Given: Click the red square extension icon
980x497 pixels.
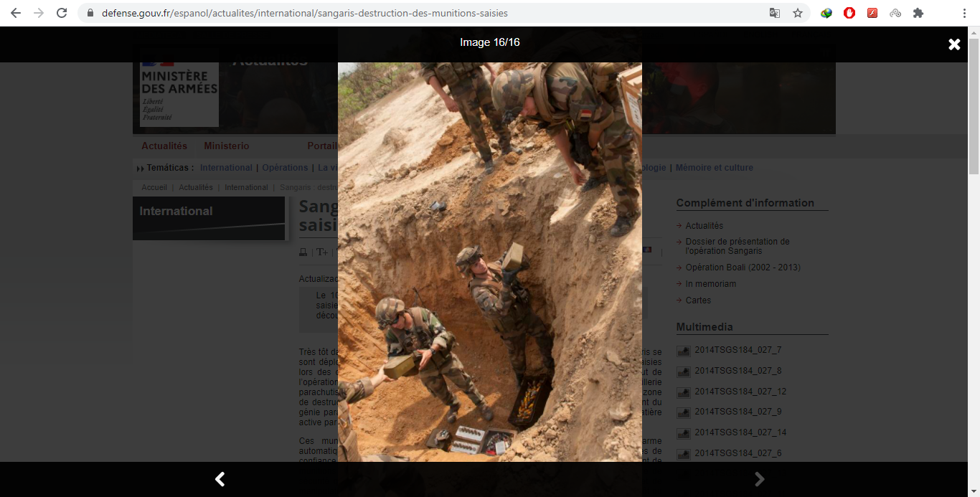Looking at the screenshot, I should click(872, 13).
